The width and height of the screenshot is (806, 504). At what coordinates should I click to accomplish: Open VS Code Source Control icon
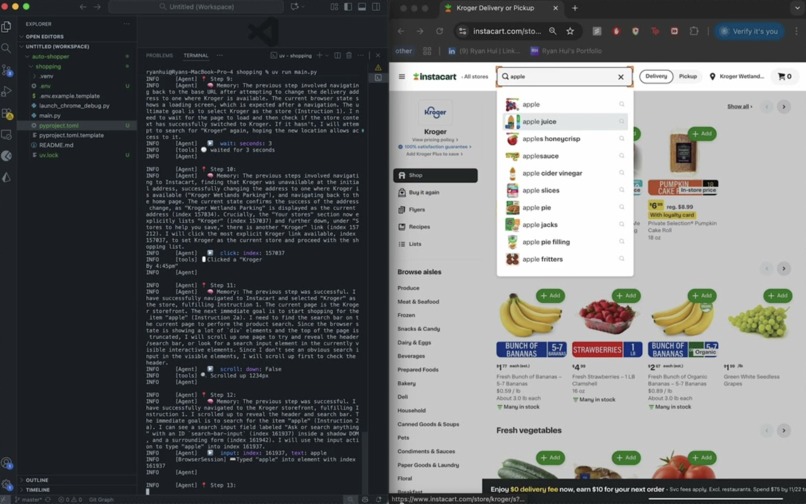pyautogui.click(x=7, y=70)
